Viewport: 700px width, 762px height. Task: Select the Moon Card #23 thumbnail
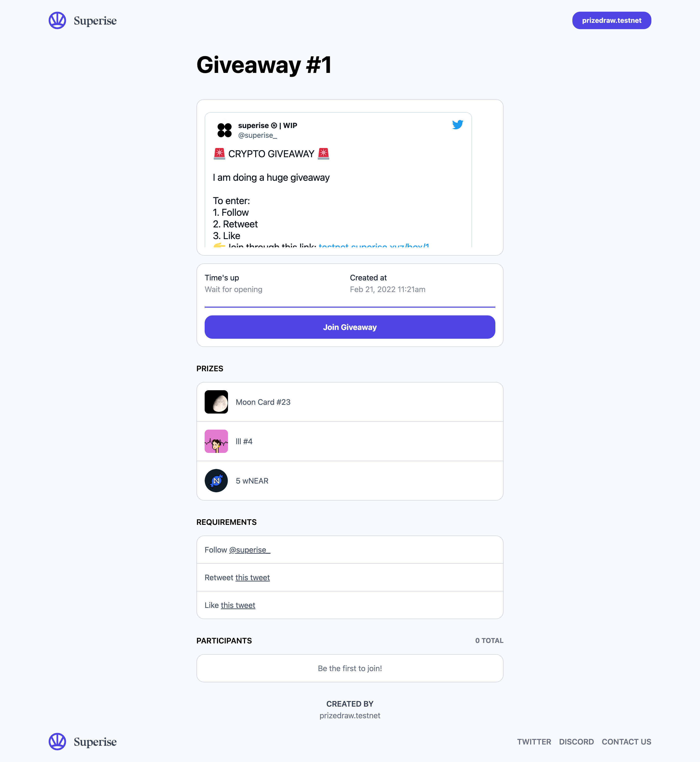click(x=216, y=402)
